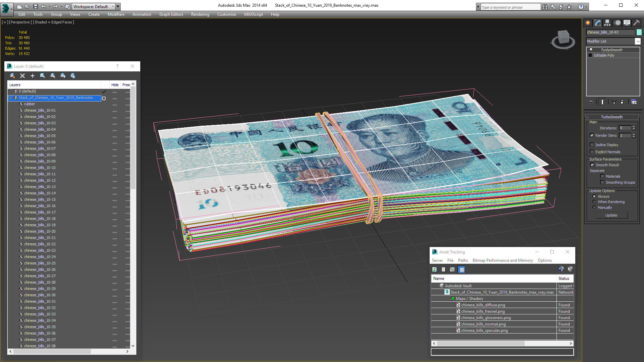
Task: Delete highlighted layer with the X icon
Action: [x=22, y=76]
